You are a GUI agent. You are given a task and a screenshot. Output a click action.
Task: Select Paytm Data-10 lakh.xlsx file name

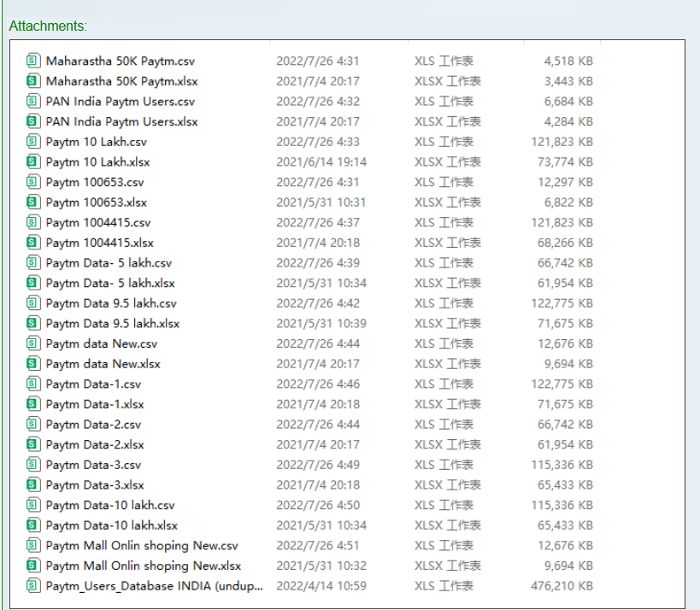point(111,525)
